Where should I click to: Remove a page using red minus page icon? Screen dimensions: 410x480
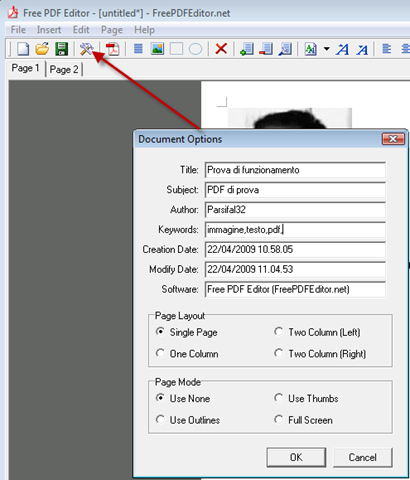point(266,49)
